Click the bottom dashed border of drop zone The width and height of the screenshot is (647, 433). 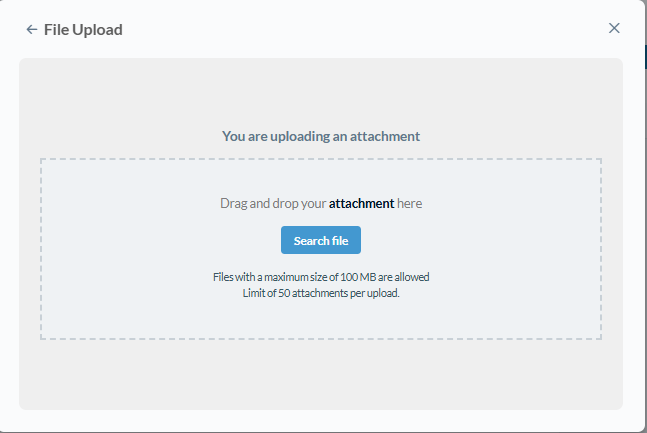[x=321, y=338]
